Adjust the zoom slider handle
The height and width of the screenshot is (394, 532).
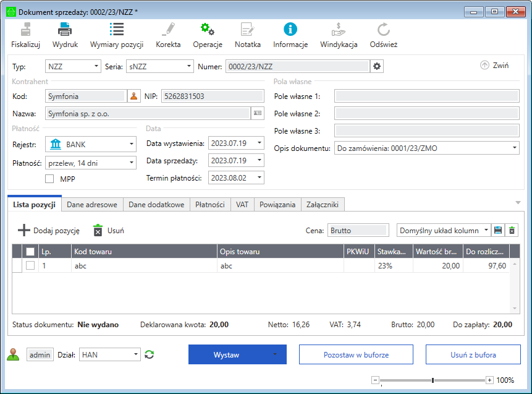[433, 380]
